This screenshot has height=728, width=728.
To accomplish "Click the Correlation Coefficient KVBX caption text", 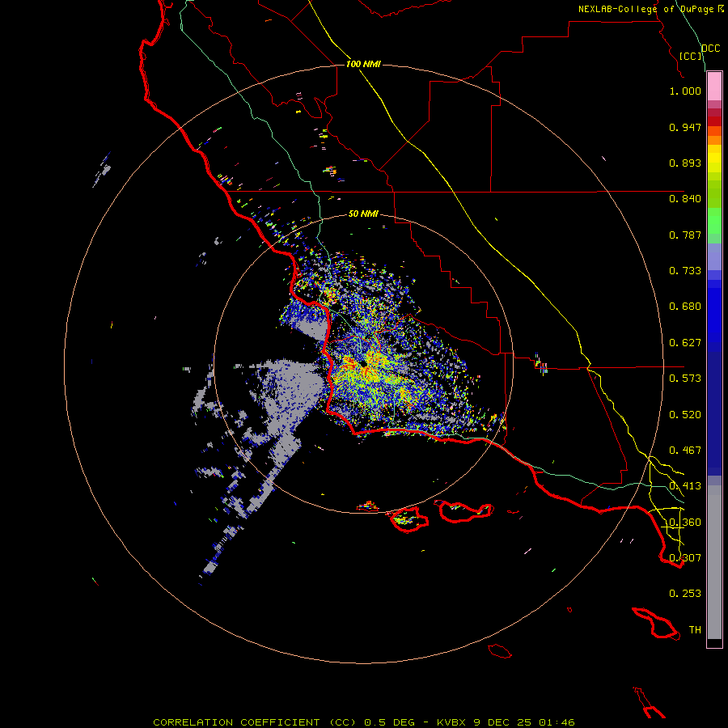I will coord(363,722).
